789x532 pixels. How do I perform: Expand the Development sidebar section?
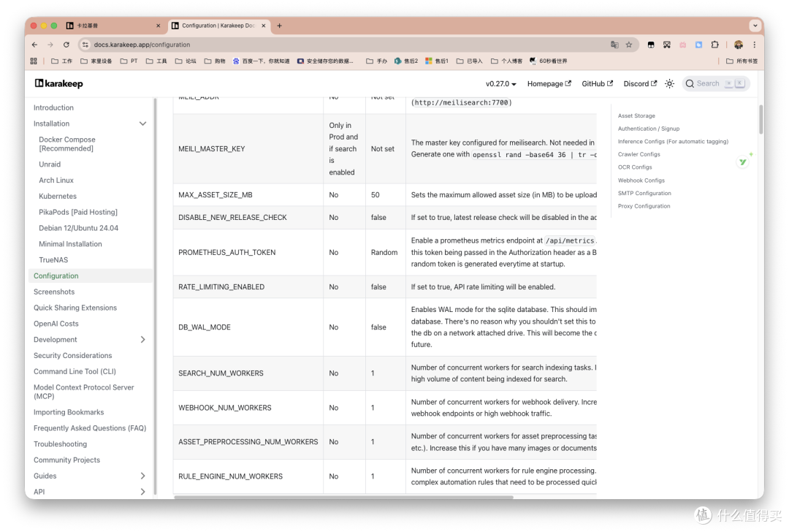(x=143, y=340)
